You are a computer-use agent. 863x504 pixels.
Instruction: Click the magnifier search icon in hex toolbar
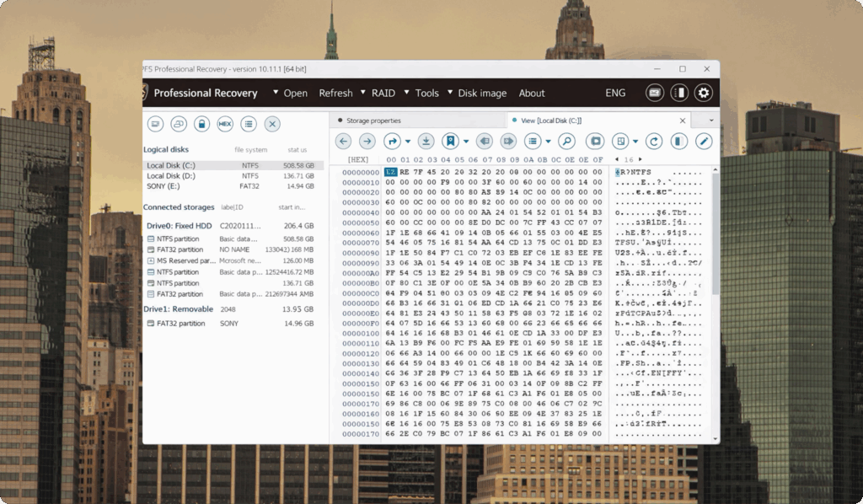[566, 142]
